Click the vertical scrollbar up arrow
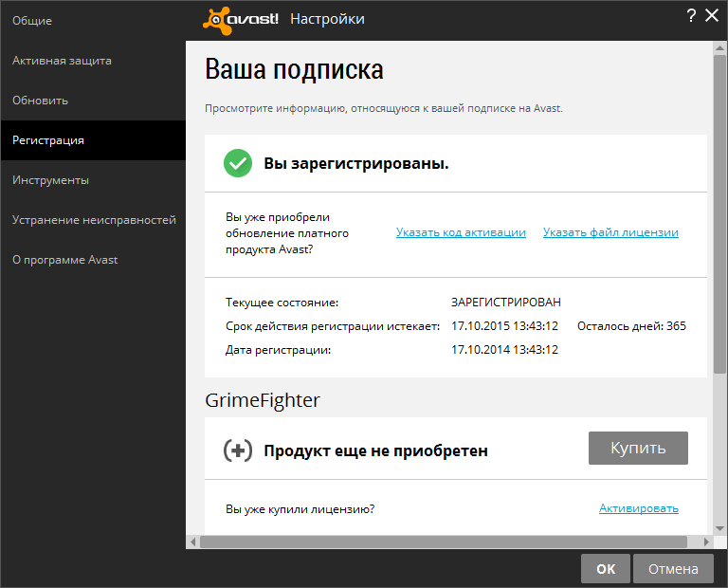Viewport: 728px width, 588px height. 719,47
